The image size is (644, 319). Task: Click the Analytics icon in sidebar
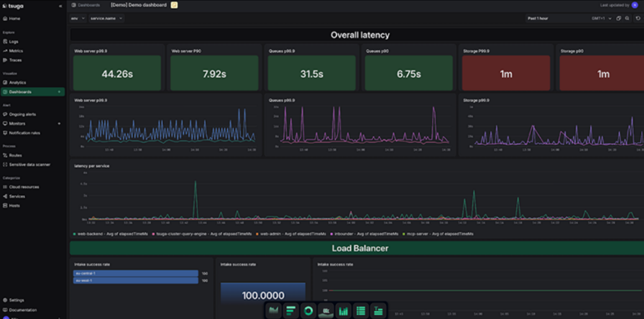point(5,83)
